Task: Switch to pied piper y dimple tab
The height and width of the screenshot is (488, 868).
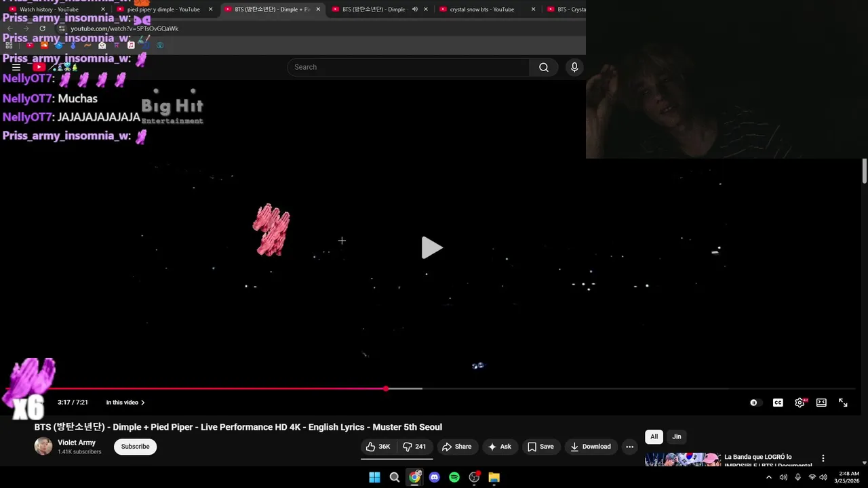Action: point(163,9)
